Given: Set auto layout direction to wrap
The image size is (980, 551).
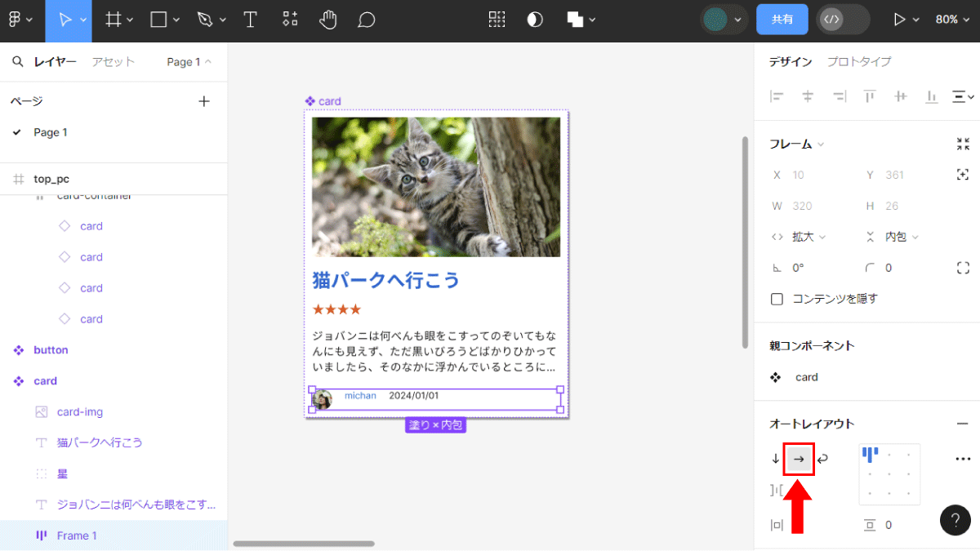Looking at the screenshot, I should (822, 459).
